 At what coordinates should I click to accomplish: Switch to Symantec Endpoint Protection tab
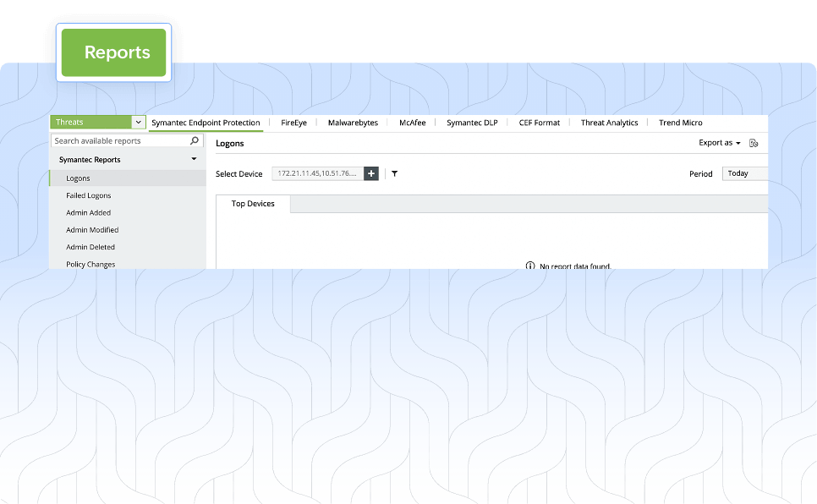pos(206,123)
